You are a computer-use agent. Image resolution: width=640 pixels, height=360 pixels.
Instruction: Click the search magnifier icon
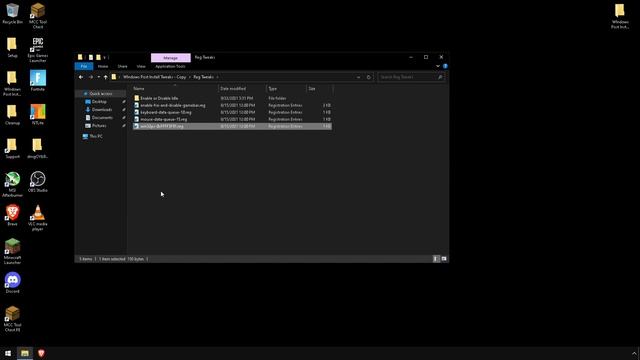(x=440, y=77)
